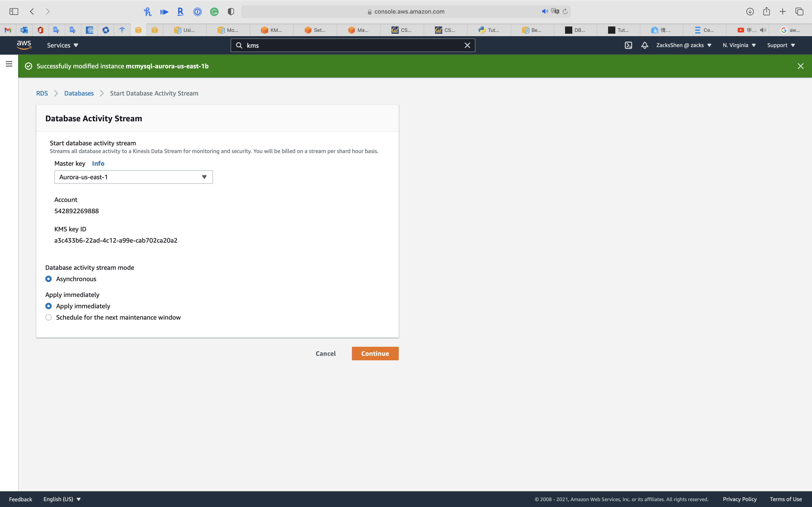
Task: Open the Master key dropdown
Action: [x=133, y=177]
